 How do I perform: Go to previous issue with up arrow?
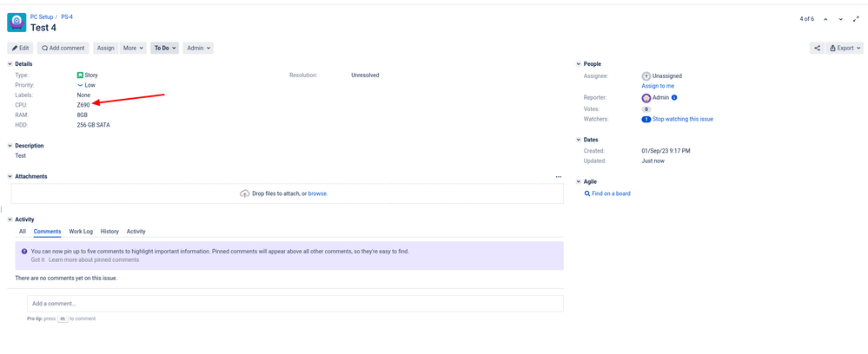click(826, 19)
